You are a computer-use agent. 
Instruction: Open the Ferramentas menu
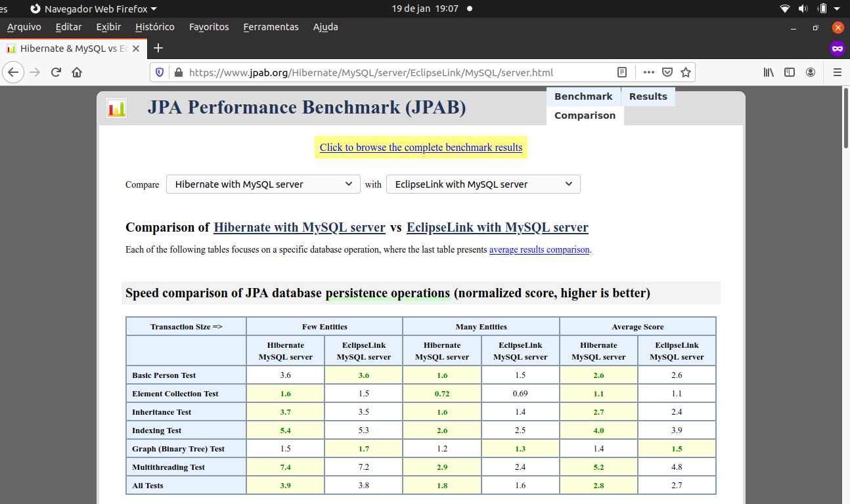tap(271, 27)
